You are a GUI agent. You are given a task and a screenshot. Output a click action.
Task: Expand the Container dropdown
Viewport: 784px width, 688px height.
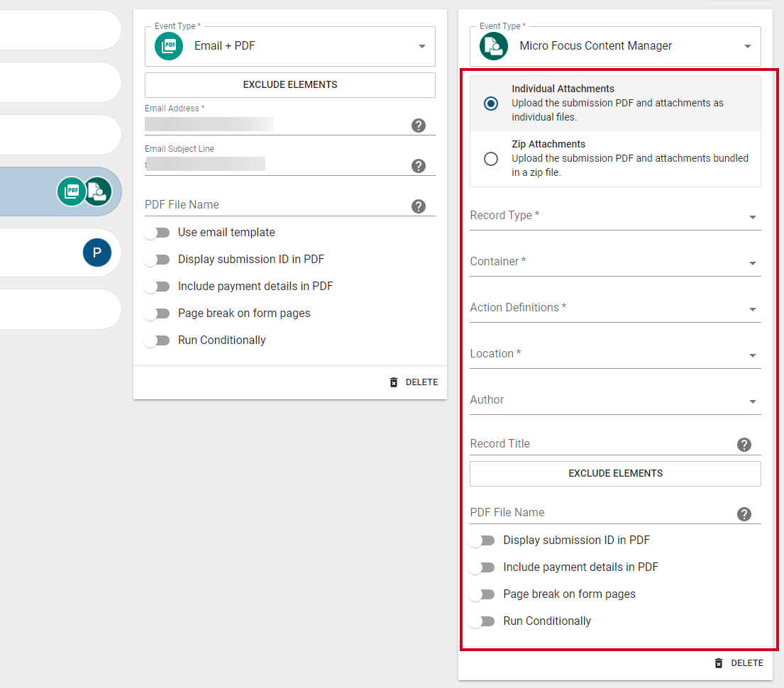click(616, 262)
